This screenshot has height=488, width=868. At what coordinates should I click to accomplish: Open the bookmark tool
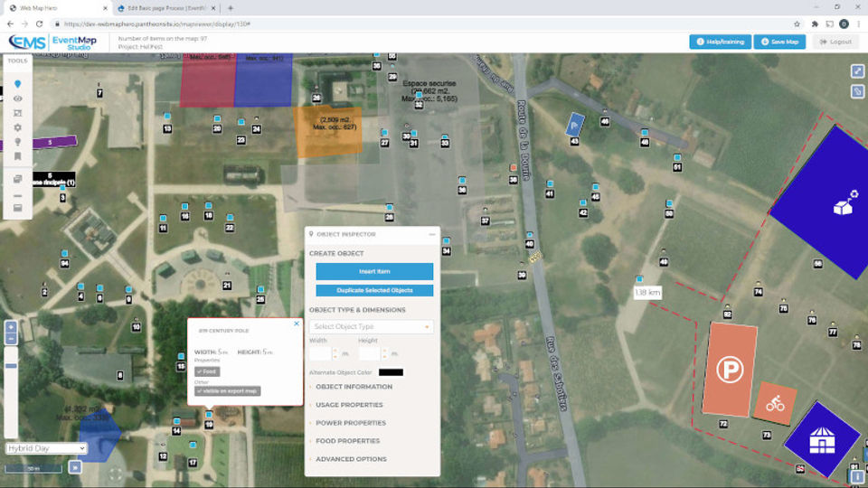18,156
